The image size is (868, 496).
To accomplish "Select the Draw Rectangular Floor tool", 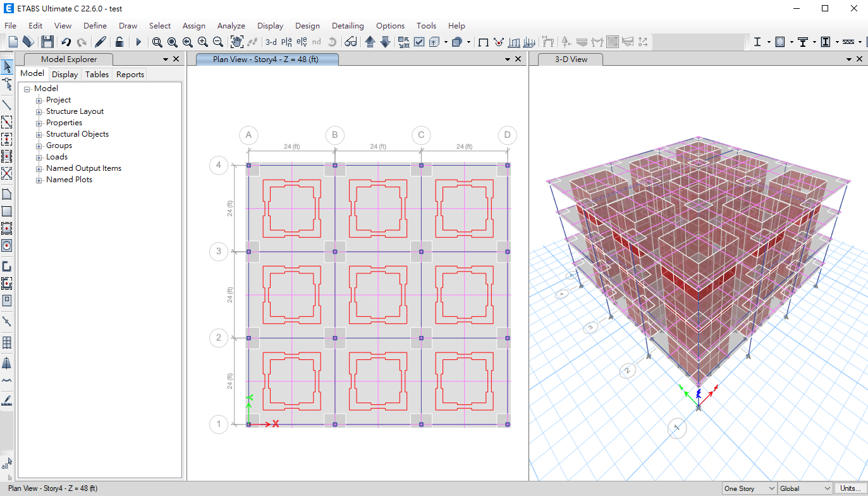I will tap(7, 211).
